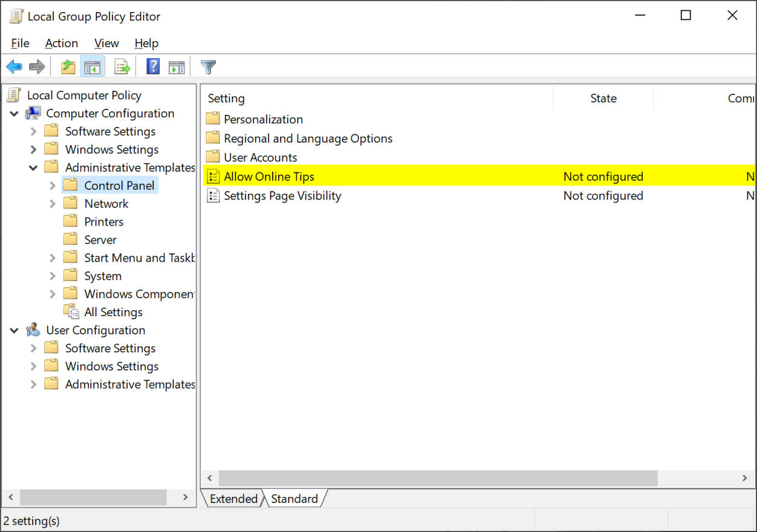Open the Help question mark icon
757x532 pixels.
tap(153, 67)
